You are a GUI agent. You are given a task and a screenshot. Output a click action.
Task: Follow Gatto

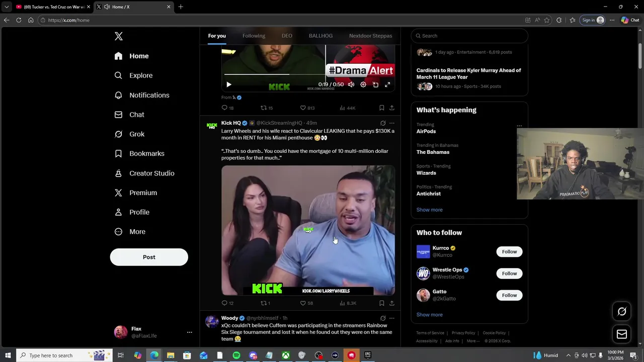509,295
